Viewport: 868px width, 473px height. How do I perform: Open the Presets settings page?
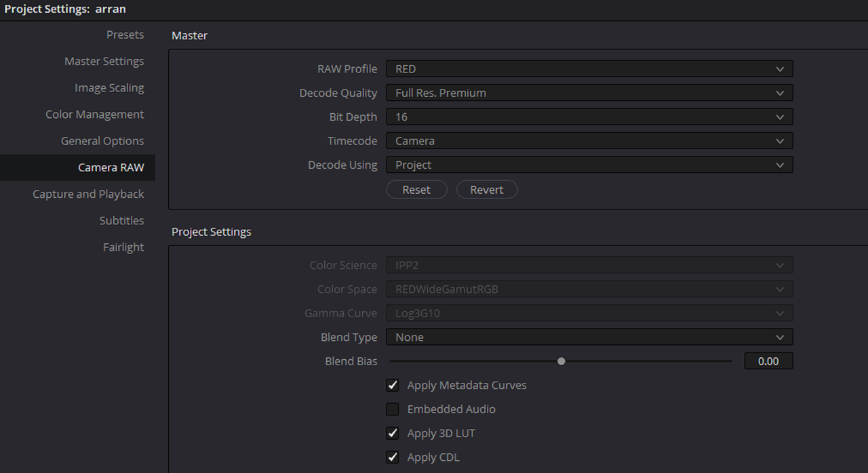tap(125, 35)
